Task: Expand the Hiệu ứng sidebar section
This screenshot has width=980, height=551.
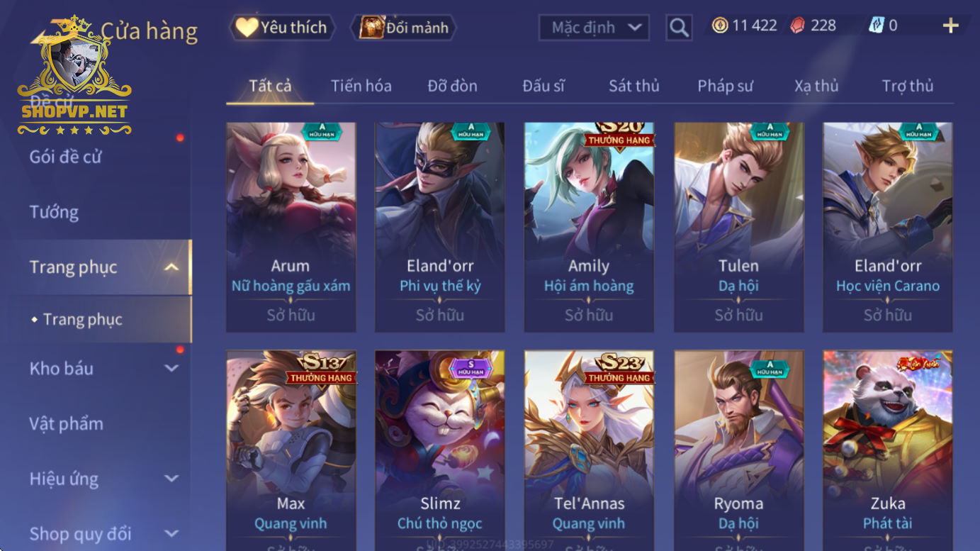Action: [171, 479]
